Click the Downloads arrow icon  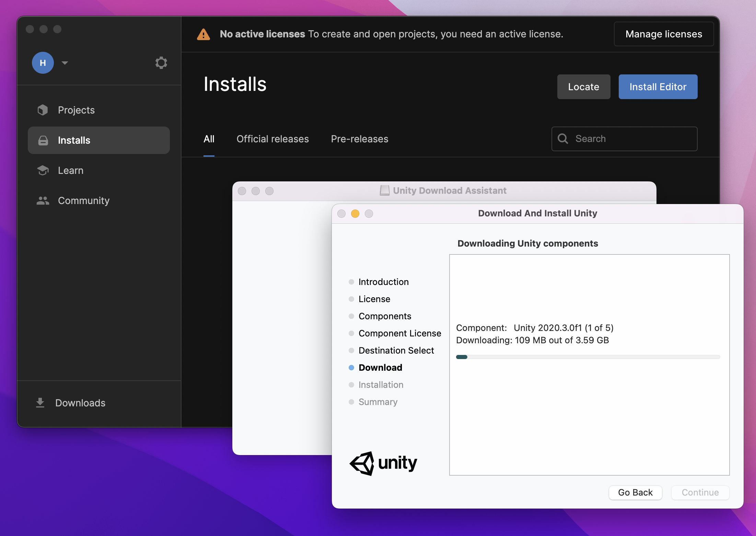[40, 403]
